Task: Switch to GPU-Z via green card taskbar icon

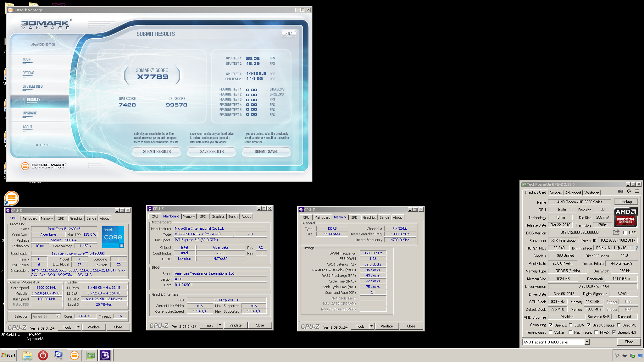Action: 91,355
